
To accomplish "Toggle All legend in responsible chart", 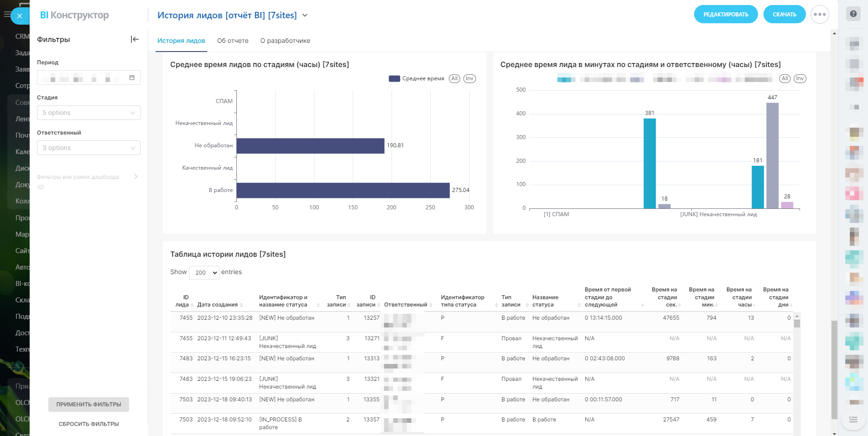I will 784,78.
